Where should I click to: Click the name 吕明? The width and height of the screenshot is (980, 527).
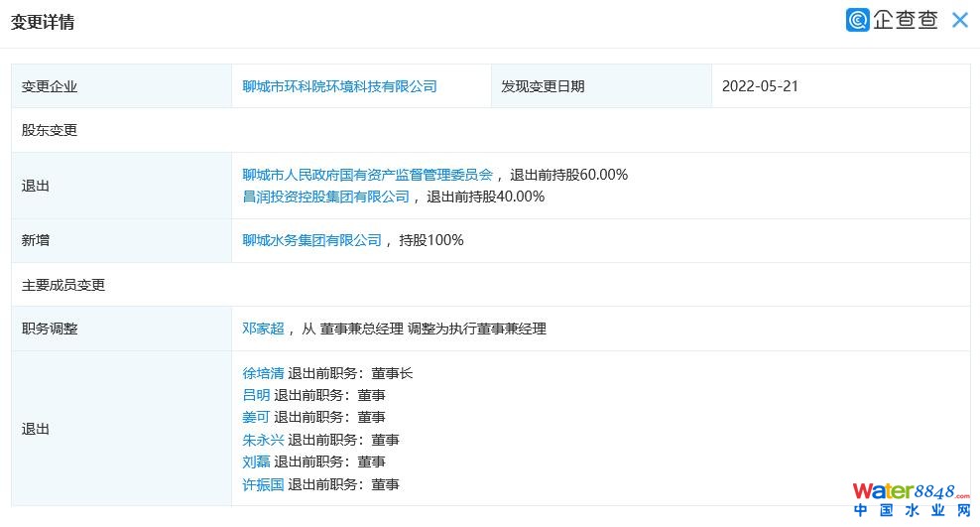tap(256, 395)
